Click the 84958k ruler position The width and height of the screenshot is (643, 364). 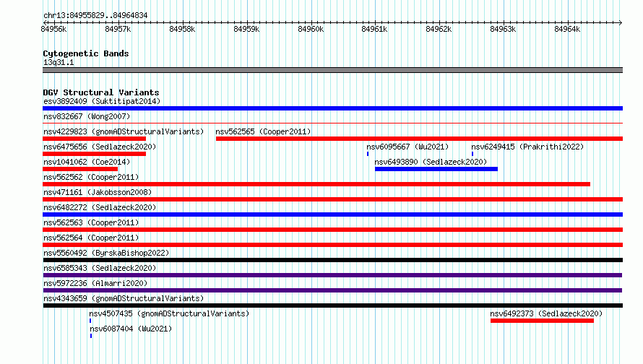(x=182, y=29)
